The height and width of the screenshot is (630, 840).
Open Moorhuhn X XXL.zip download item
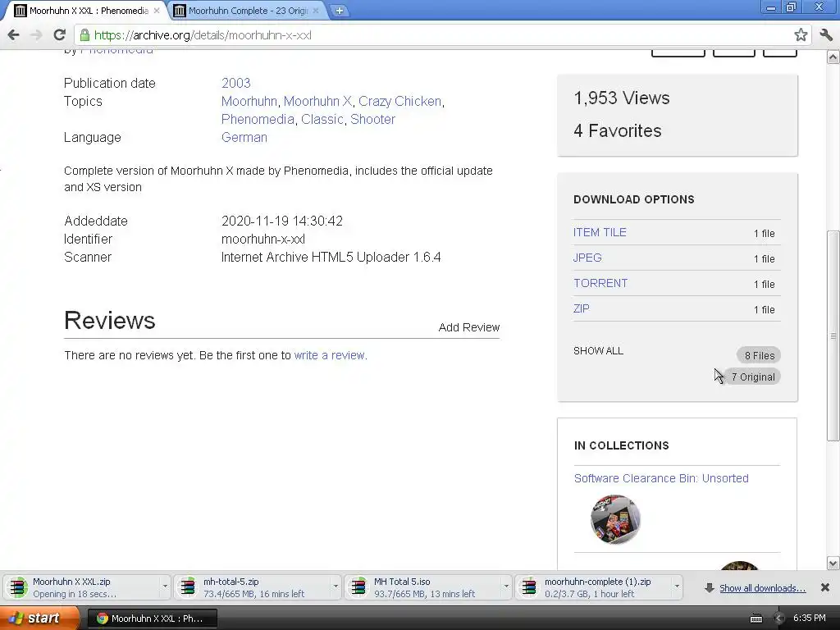(x=83, y=587)
